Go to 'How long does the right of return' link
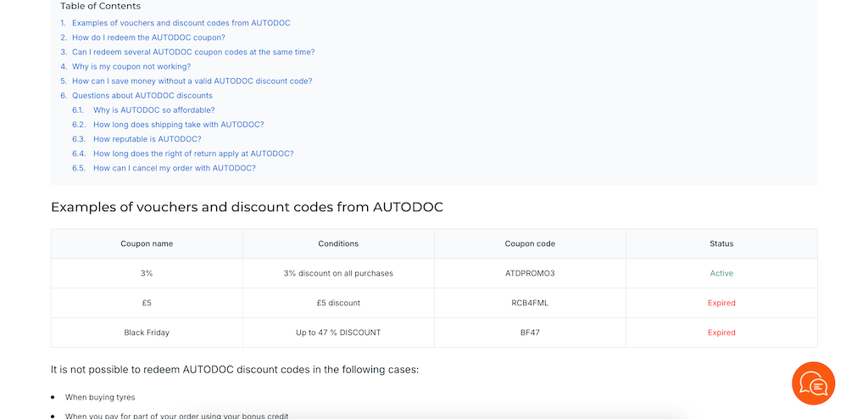 click(193, 154)
